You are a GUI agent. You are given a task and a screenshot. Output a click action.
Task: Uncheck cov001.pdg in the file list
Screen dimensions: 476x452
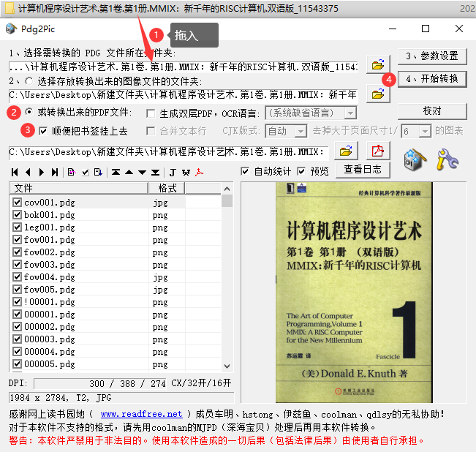click(17, 202)
